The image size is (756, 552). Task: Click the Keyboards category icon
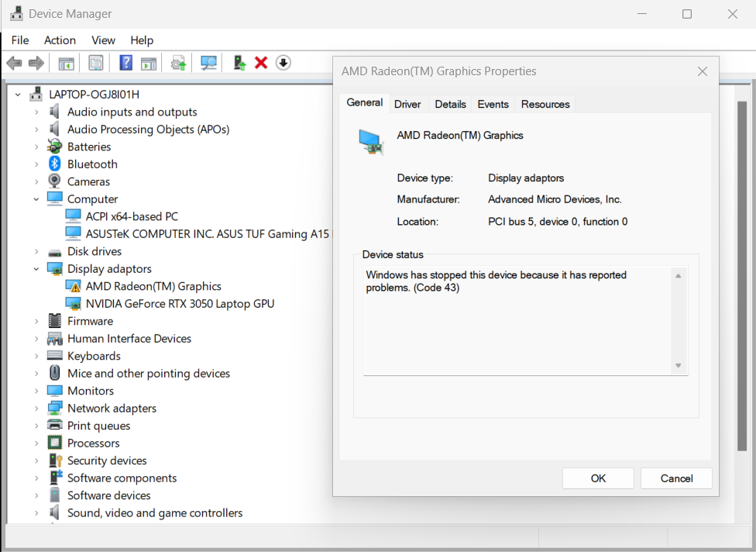[x=54, y=356]
